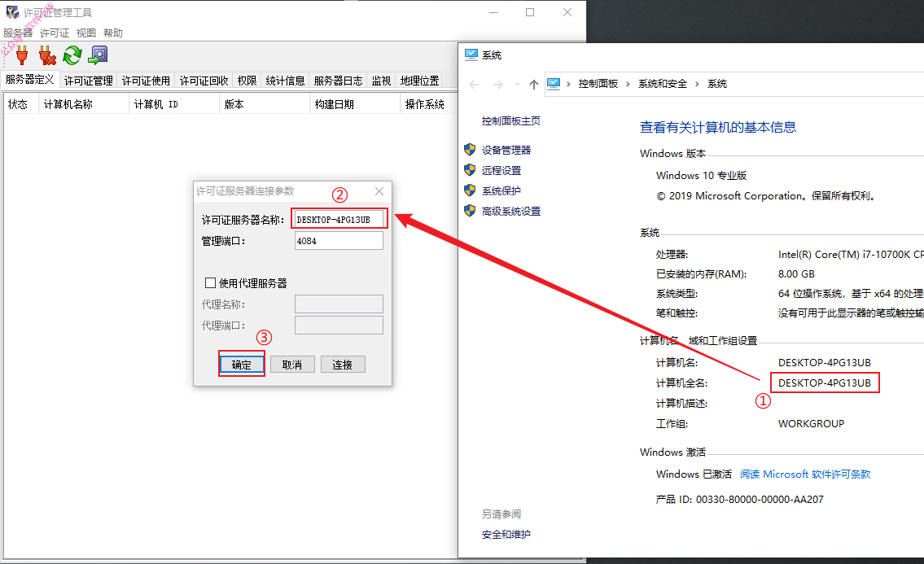
Task: Click the computer icon in address bar
Action: coord(554,84)
